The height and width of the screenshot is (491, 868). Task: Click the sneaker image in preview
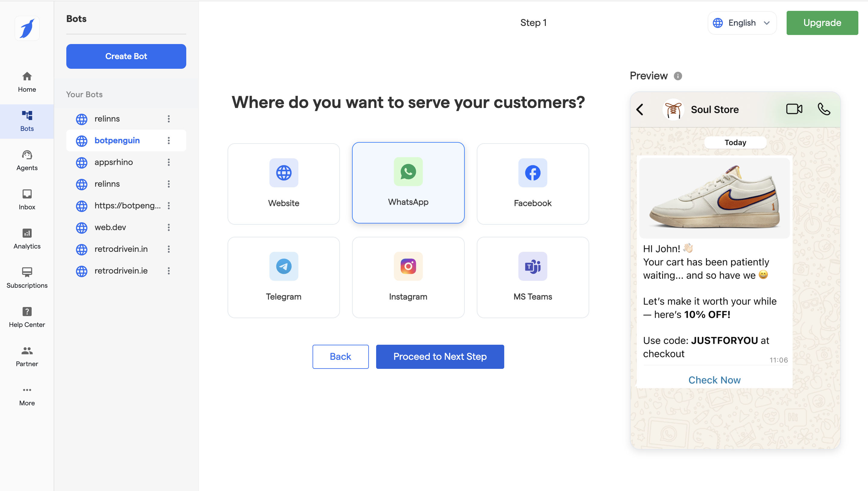click(714, 198)
